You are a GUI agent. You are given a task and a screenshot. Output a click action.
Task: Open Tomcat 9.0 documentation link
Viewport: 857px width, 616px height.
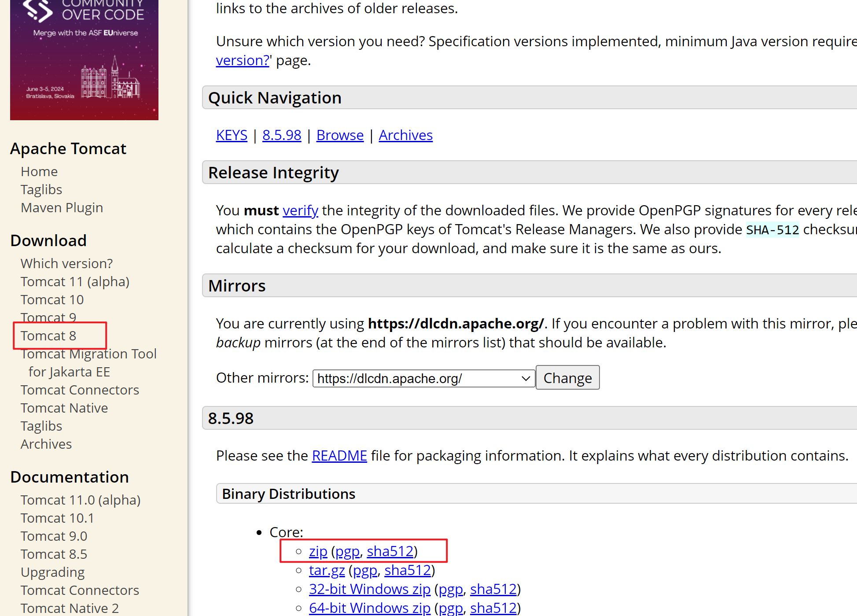pyautogui.click(x=54, y=536)
